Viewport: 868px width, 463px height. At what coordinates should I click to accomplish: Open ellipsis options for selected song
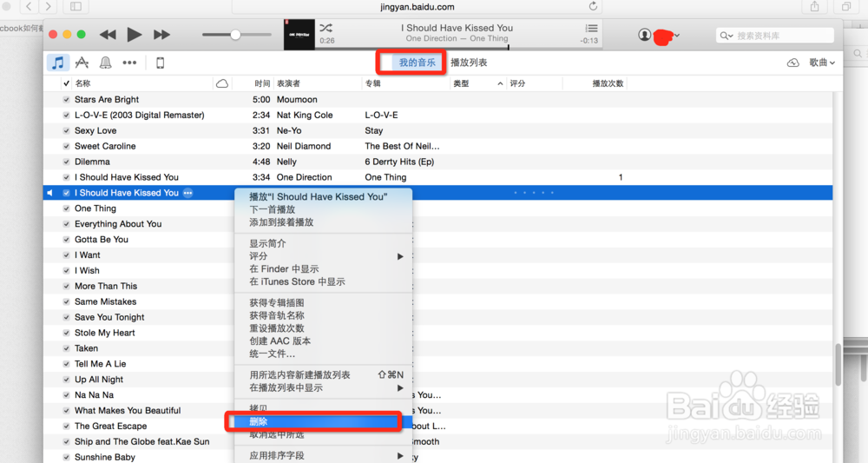(188, 193)
